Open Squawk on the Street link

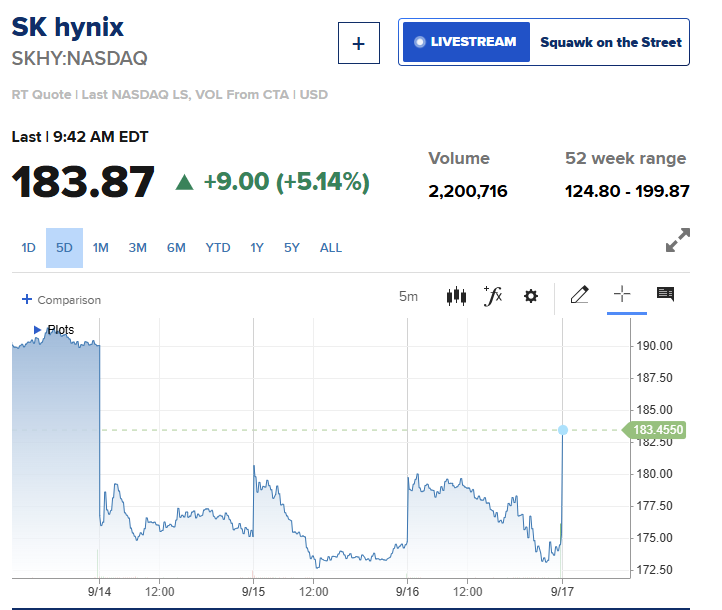611,42
